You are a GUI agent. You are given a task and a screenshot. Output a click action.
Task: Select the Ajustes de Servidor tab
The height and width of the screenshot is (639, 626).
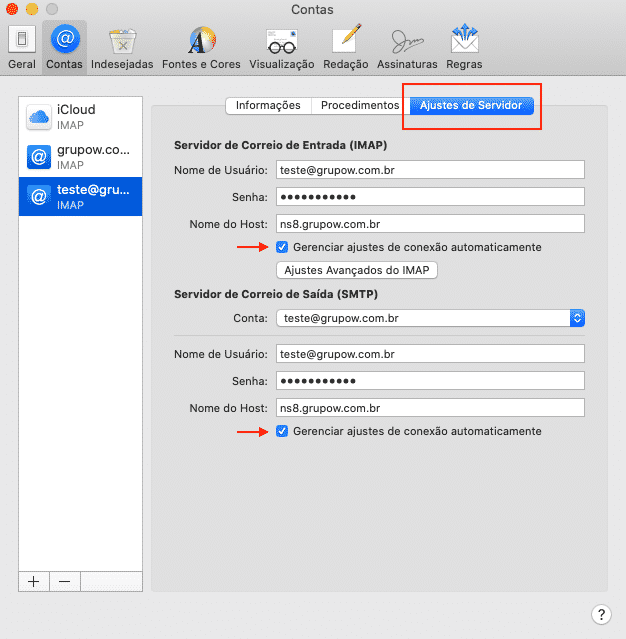[472, 106]
